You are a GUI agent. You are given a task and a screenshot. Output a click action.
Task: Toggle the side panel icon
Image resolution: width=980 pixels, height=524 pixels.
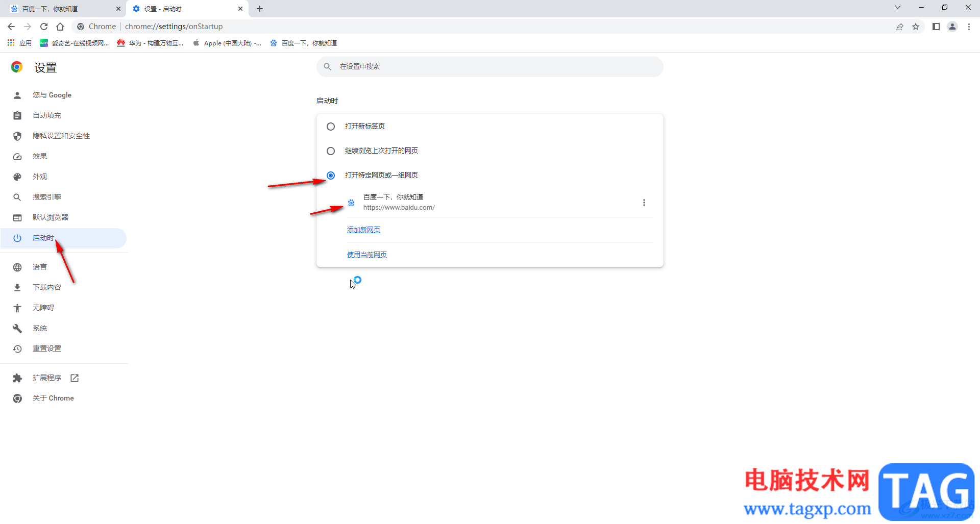point(936,27)
